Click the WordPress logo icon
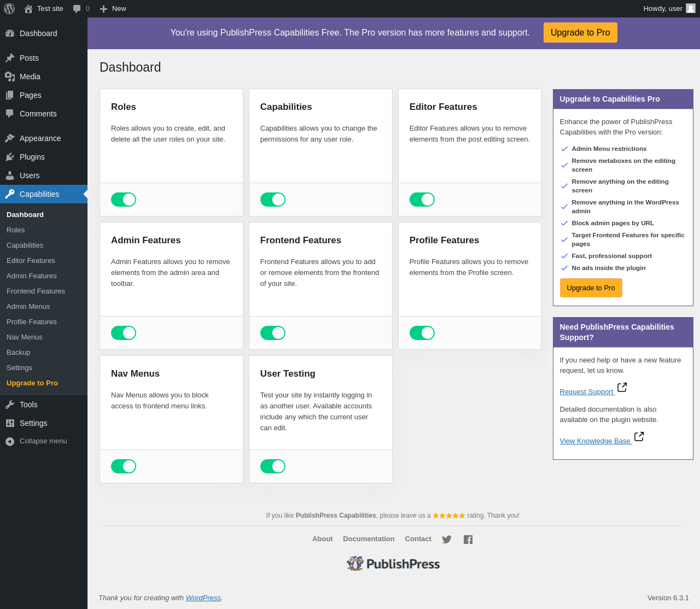The width and height of the screenshot is (700, 609). pos(9,9)
